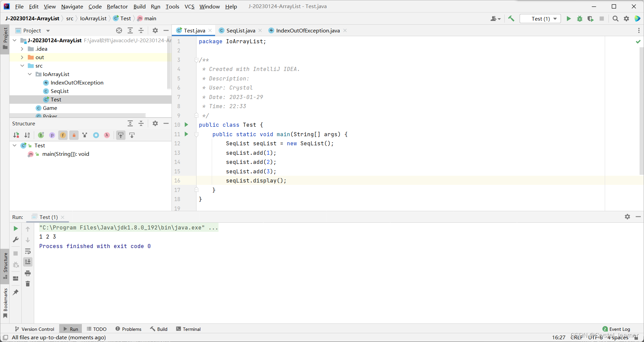Viewport: 644px width, 342px height.
Task: Open the TODO tool window
Action: click(x=96, y=329)
